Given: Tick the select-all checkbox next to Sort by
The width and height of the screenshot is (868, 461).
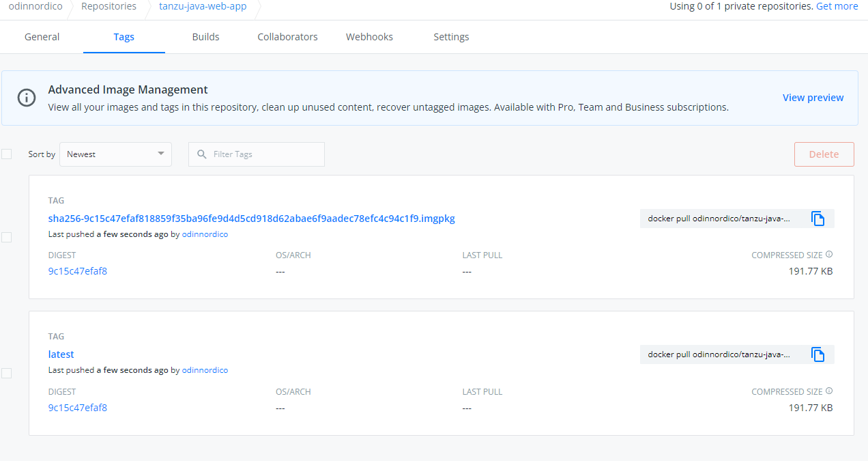Looking at the screenshot, I should (6, 154).
